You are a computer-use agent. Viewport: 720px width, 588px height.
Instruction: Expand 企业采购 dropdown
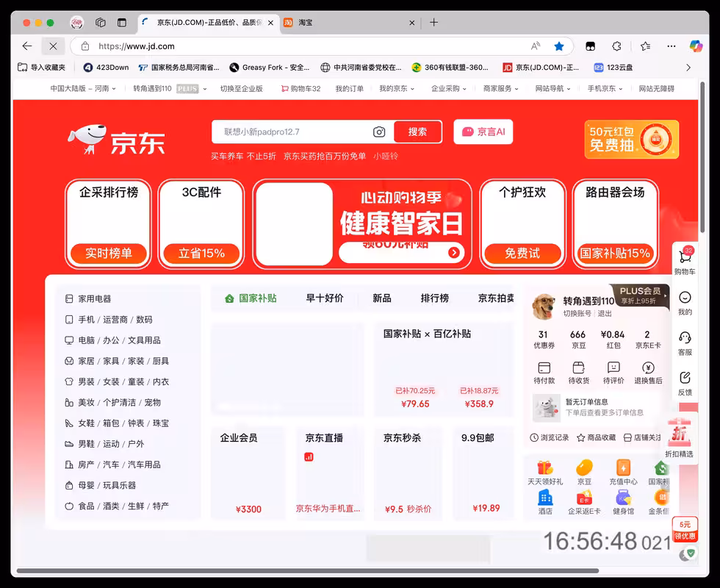pyautogui.click(x=449, y=89)
